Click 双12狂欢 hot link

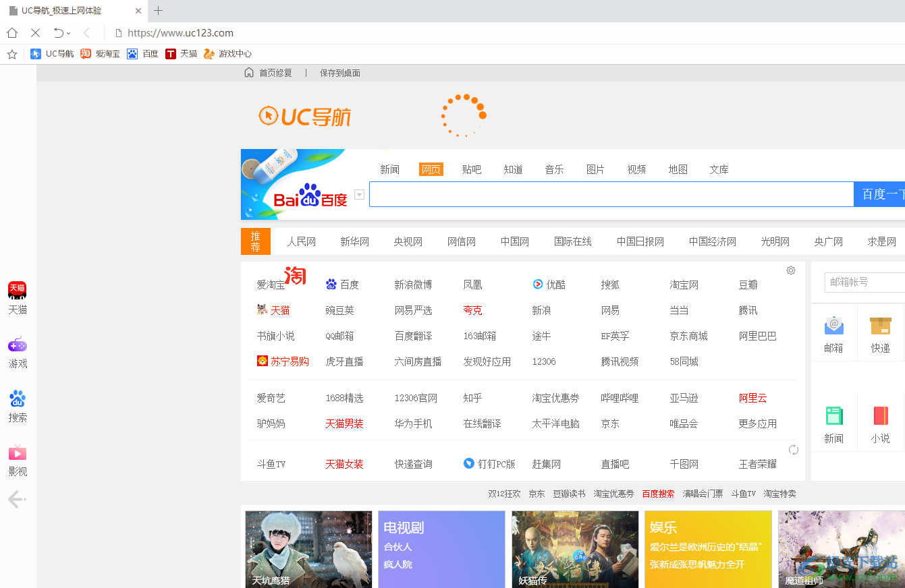click(x=504, y=494)
